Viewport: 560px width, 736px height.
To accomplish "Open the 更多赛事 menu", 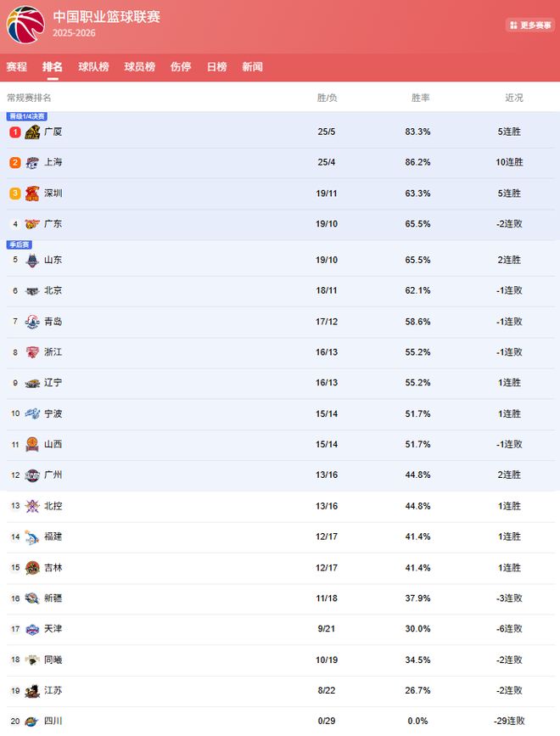I will click(x=529, y=25).
